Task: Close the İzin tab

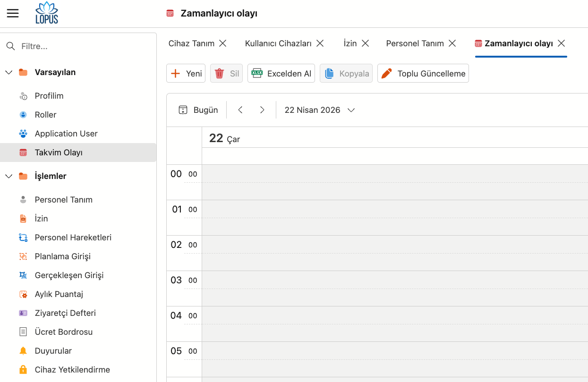Action: point(366,43)
